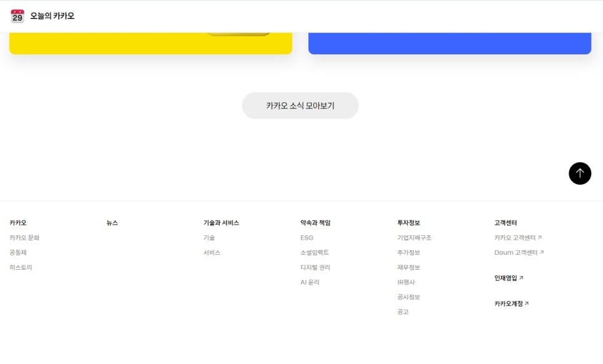This screenshot has height=364, width=603.
Task: Go to 공동체 page
Action: pyautogui.click(x=18, y=252)
